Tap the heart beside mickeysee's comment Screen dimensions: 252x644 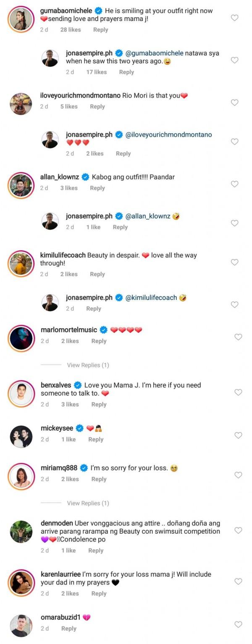click(x=238, y=435)
